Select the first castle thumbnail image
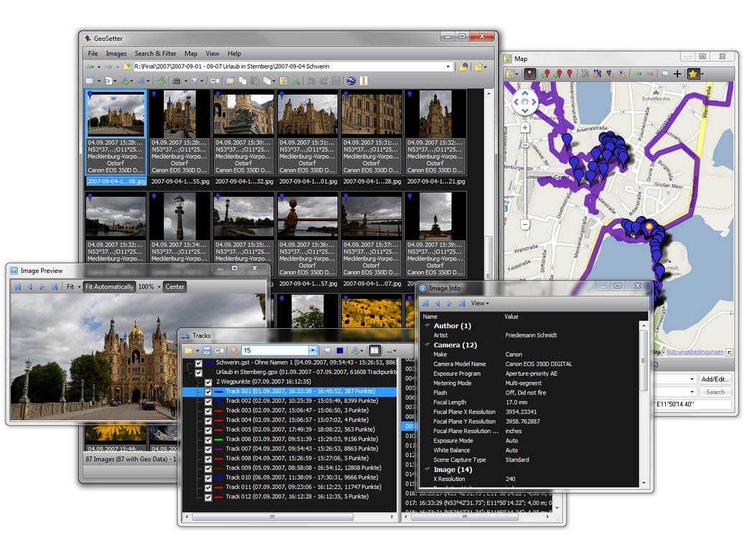Image resolution: width=747 pixels, height=560 pixels. [x=116, y=114]
